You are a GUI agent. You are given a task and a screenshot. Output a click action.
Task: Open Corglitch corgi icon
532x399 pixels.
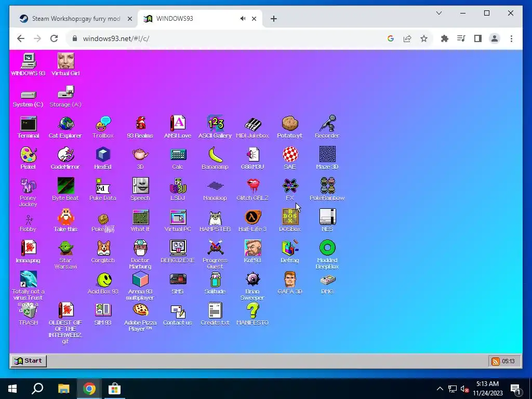(103, 248)
